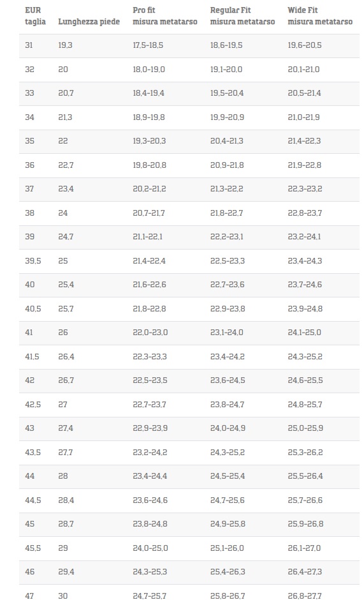The height and width of the screenshot is (600, 364).
Task: Click Pro fit value 23,2-24,2
Action: click(150, 453)
